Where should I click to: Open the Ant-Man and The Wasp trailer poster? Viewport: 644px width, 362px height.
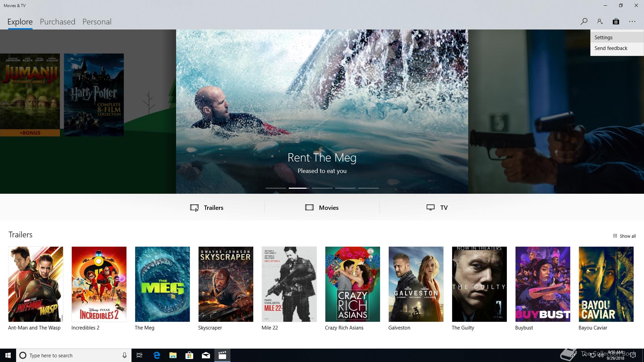(36, 284)
